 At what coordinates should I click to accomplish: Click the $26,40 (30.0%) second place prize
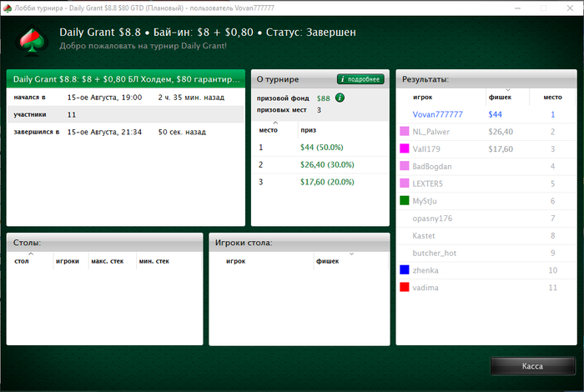[x=327, y=164]
